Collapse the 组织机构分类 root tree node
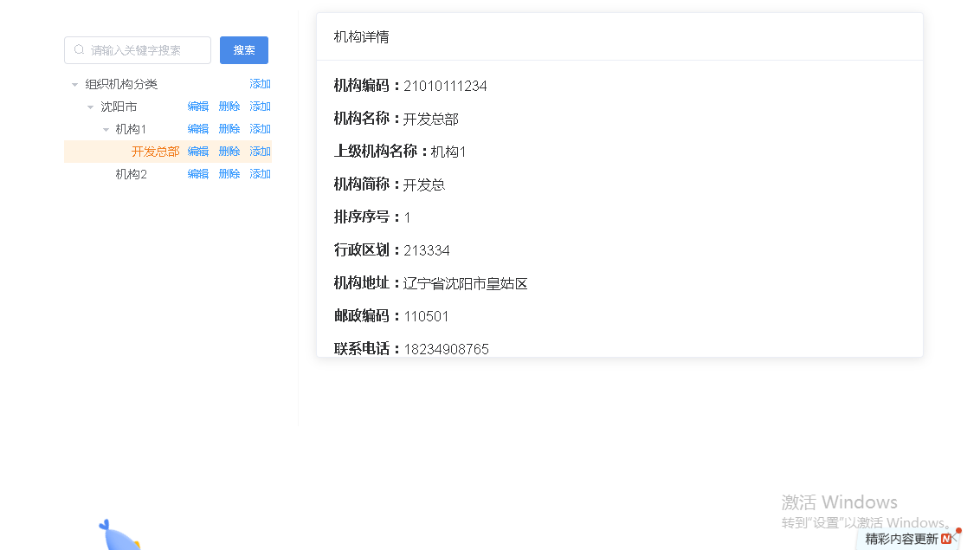The width and height of the screenshot is (980, 550). click(74, 83)
